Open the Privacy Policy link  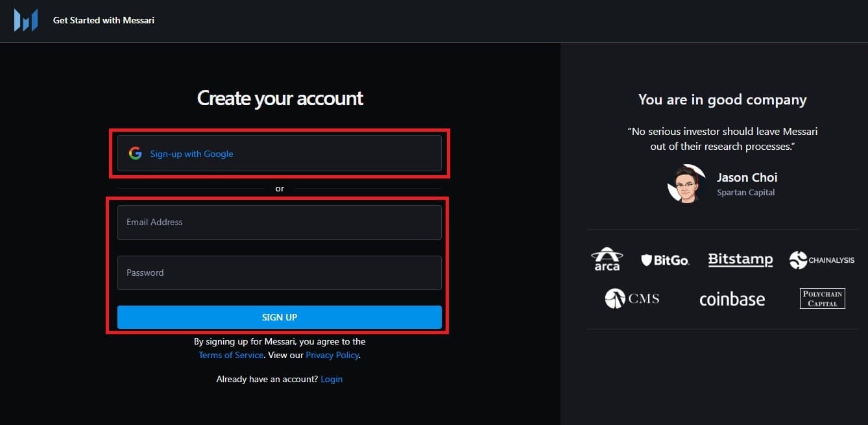[332, 355]
